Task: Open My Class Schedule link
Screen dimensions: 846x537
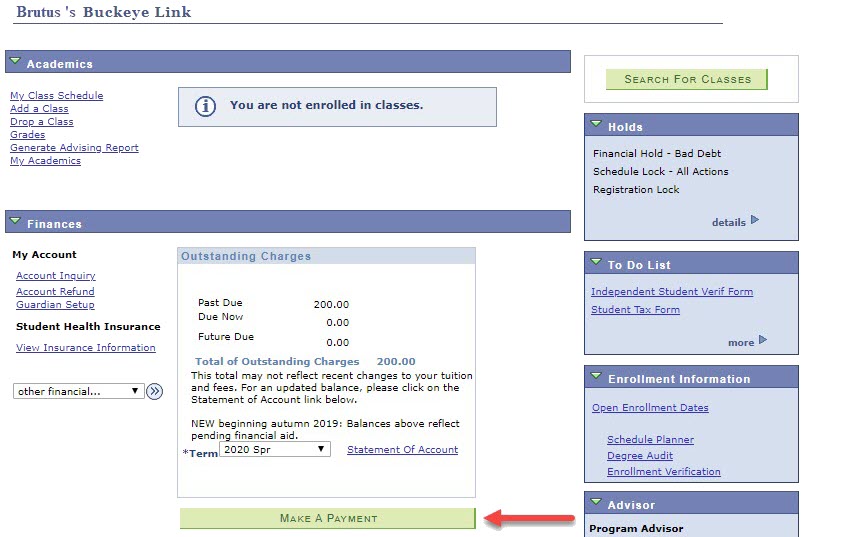Action: 57,96
